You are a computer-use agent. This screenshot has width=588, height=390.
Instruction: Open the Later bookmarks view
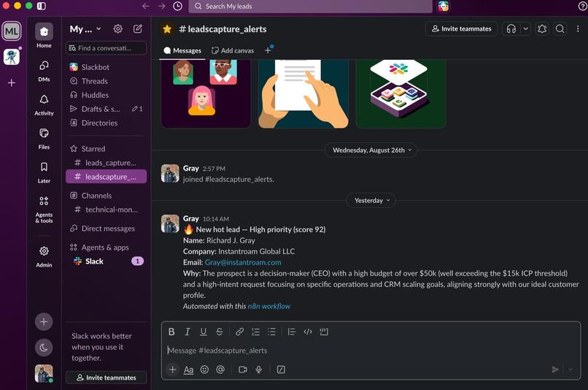pos(44,172)
